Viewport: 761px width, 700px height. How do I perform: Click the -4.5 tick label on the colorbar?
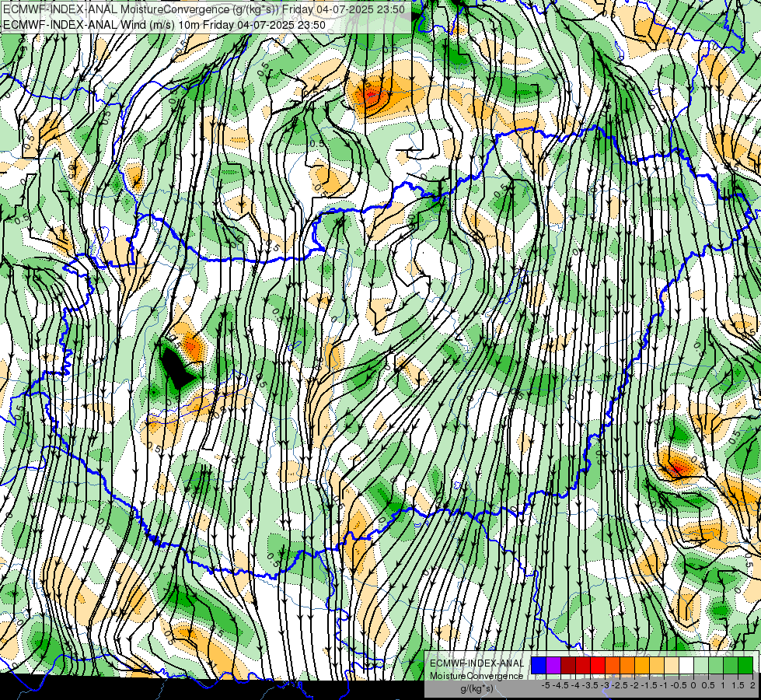560,685
